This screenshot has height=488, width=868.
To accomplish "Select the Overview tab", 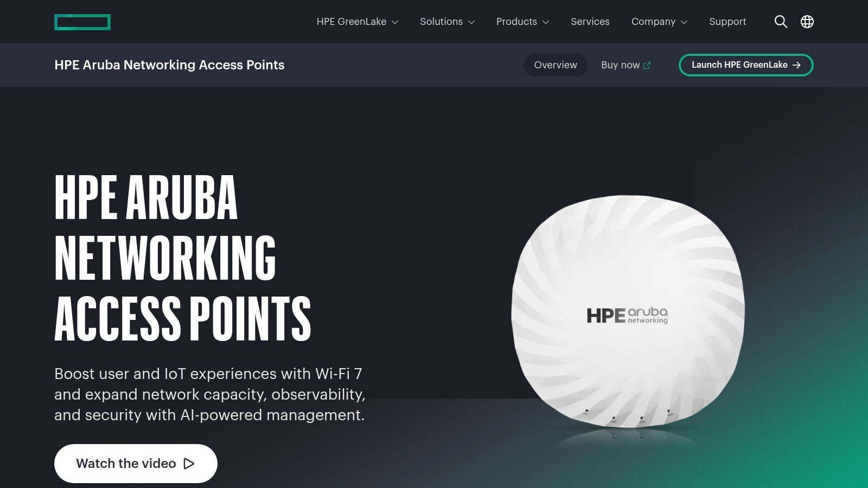I will tap(556, 65).
